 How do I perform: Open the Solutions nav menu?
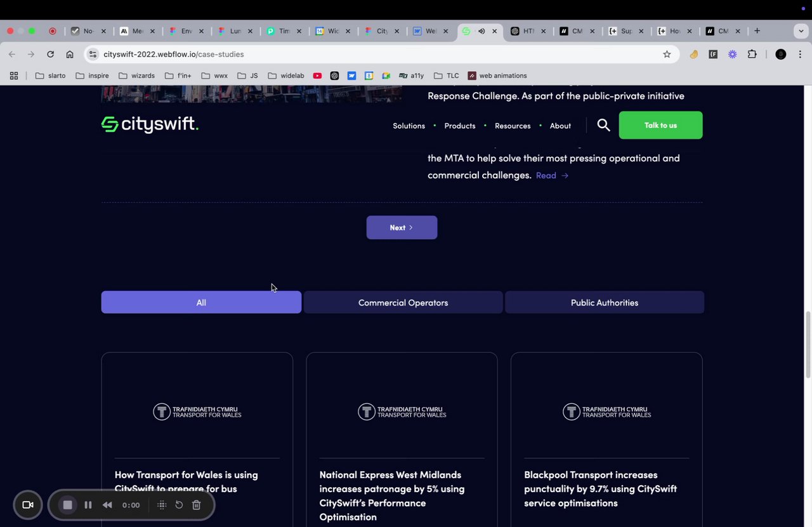click(x=409, y=126)
